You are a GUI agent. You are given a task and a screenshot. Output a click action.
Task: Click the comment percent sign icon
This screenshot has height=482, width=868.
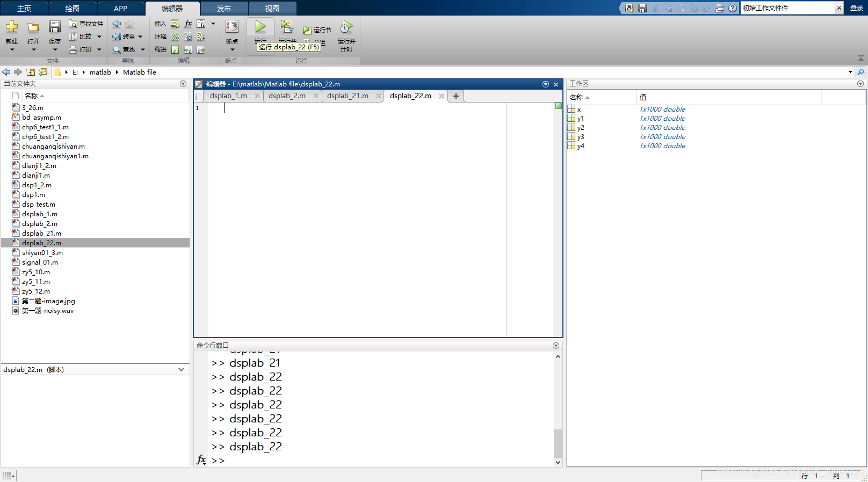coord(175,36)
